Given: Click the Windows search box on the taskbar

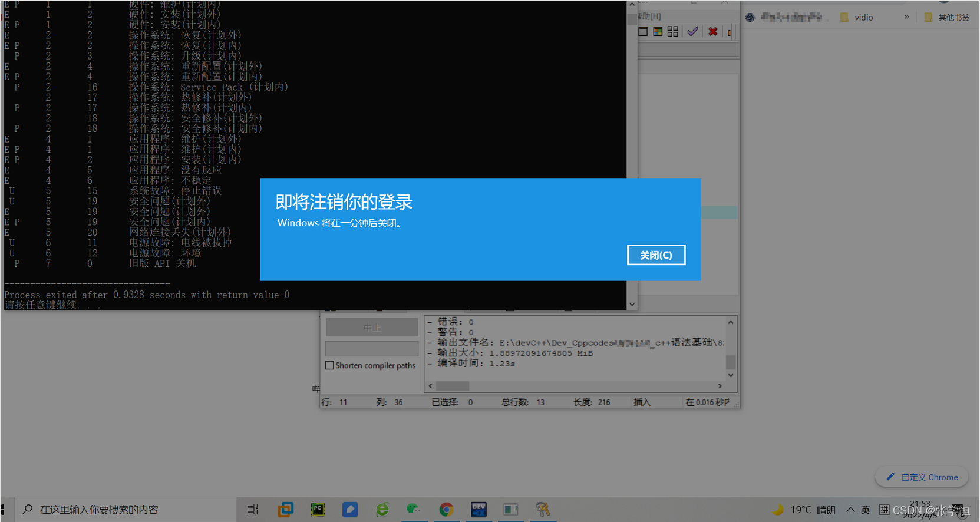Looking at the screenshot, I should pos(127,510).
